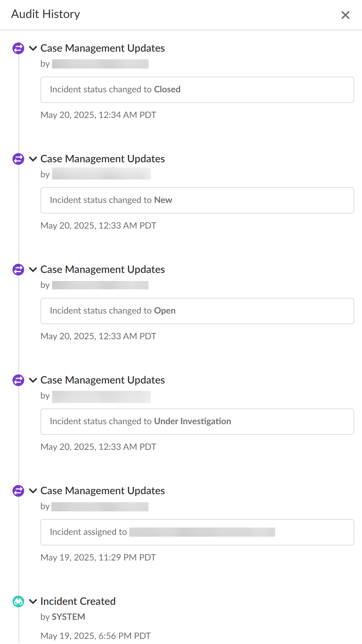This screenshot has height=644, width=362.
Task: Collapse the update with status changed to New
Action: [x=33, y=159]
